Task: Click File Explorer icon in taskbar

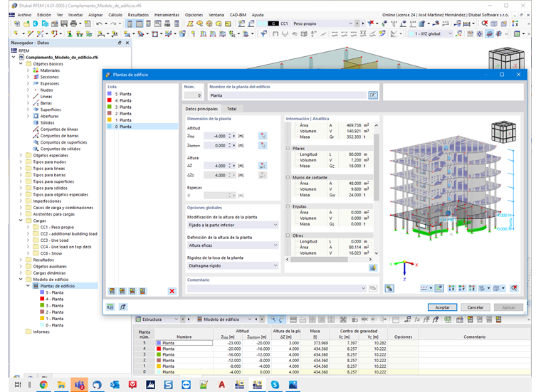Action: point(61,385)
